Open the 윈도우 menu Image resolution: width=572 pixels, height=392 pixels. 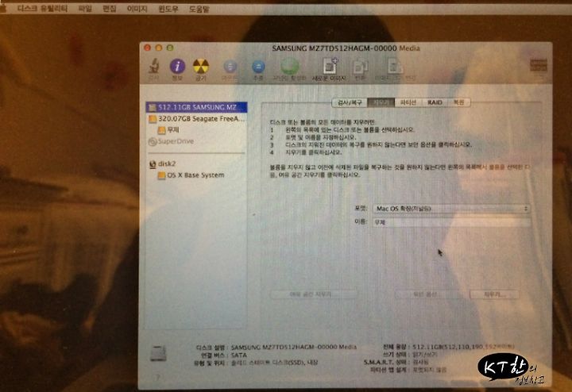[168, 9]
